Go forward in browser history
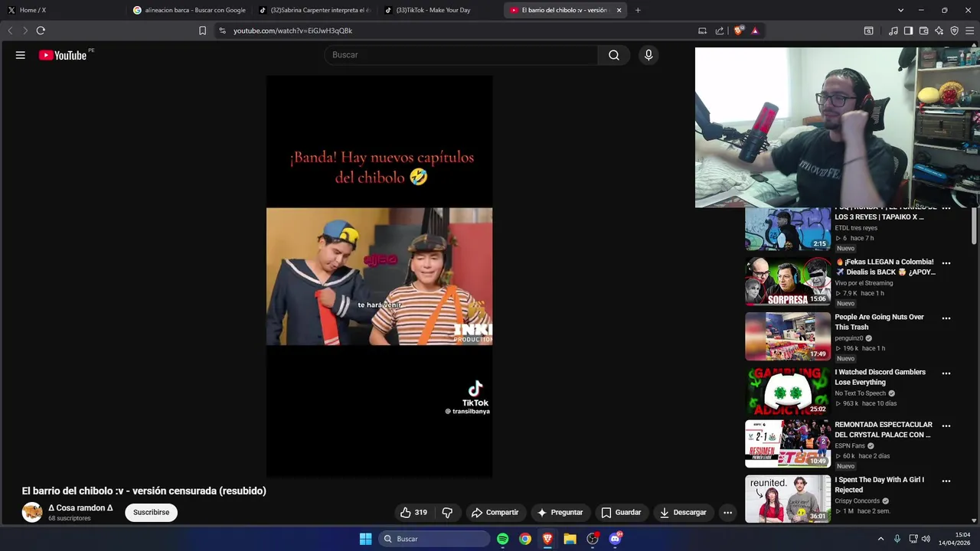This screenshot has width=980, height=551. pyautogui.click(x=24, y=31)
